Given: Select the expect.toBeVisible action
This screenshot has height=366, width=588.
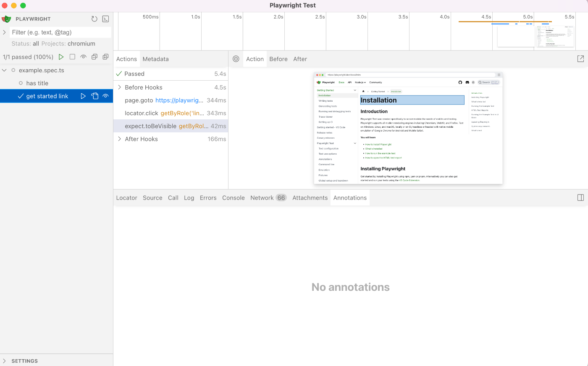Looking at the screenshot, I should pos(171,126).
